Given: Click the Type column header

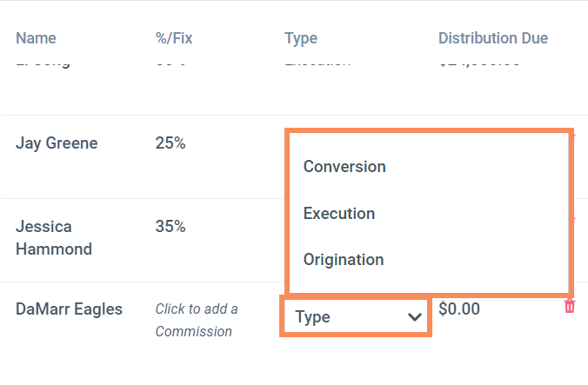Looking at the screenshot, I should point(301,38).
